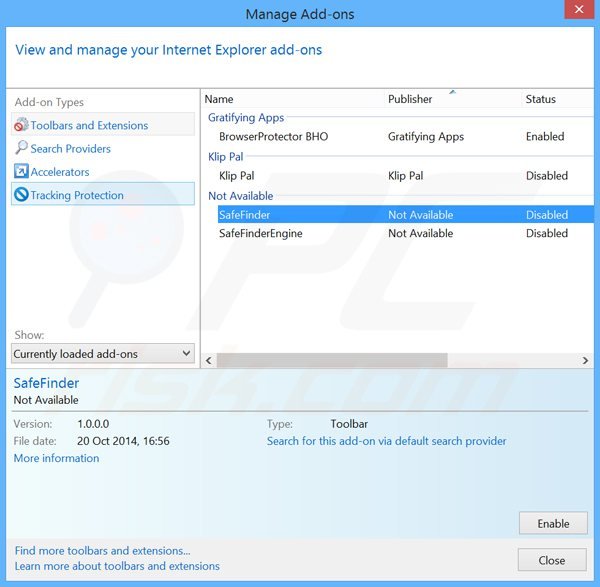The width and height of the screenshot is (600, 587).
Task: Click the Close button
Action: pos(552,560)
